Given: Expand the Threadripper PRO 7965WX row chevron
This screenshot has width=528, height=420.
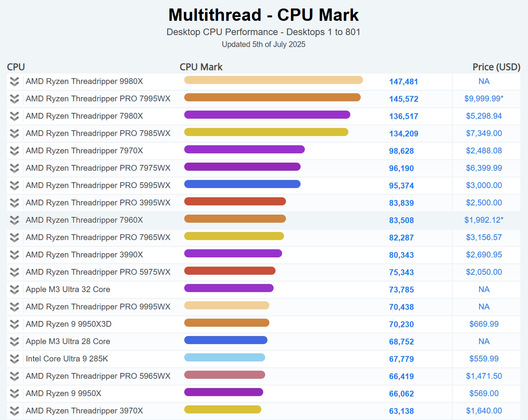Looking at the screenshot, I should click(x=14, y=238).
